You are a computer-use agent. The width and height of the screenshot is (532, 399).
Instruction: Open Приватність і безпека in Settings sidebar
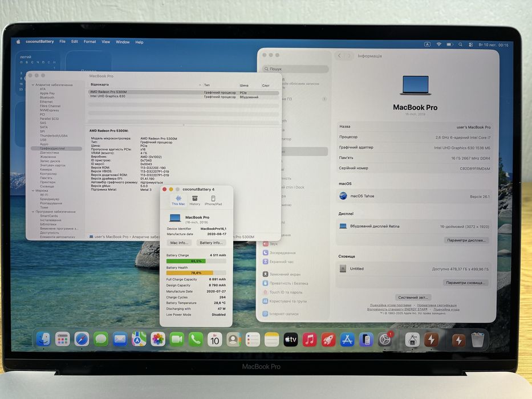coord(285,283)
